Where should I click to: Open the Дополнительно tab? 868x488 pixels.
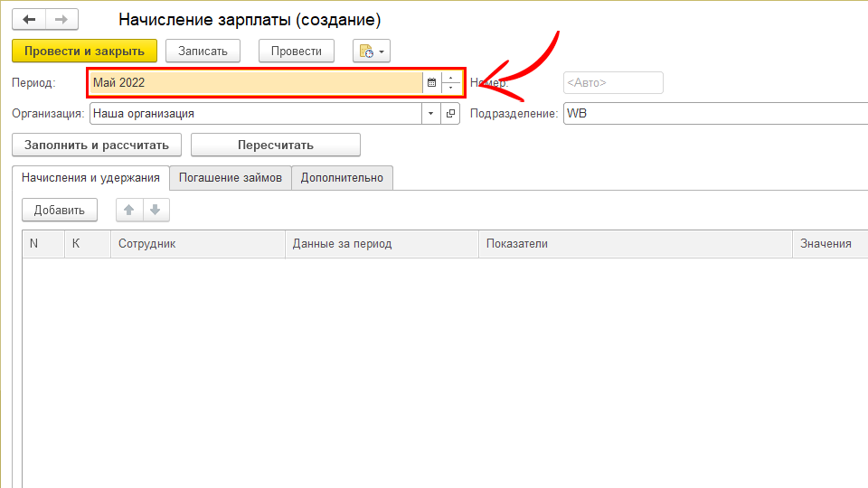pos(342,178)
